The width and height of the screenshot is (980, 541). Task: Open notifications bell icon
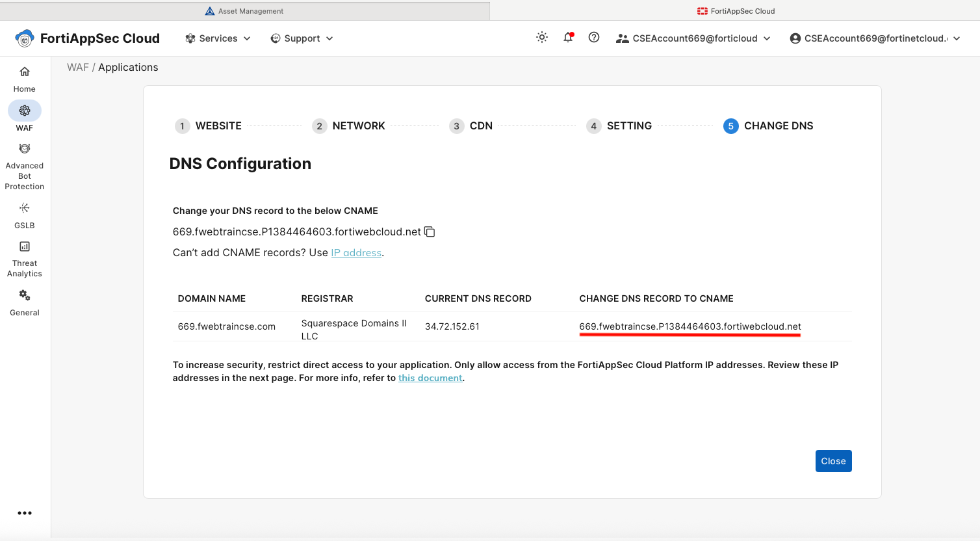[568, 38]
